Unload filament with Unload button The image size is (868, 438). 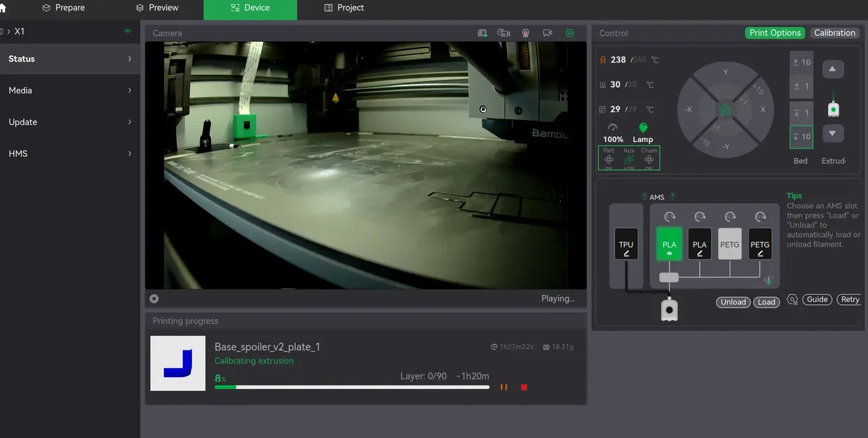pos(733,302)
